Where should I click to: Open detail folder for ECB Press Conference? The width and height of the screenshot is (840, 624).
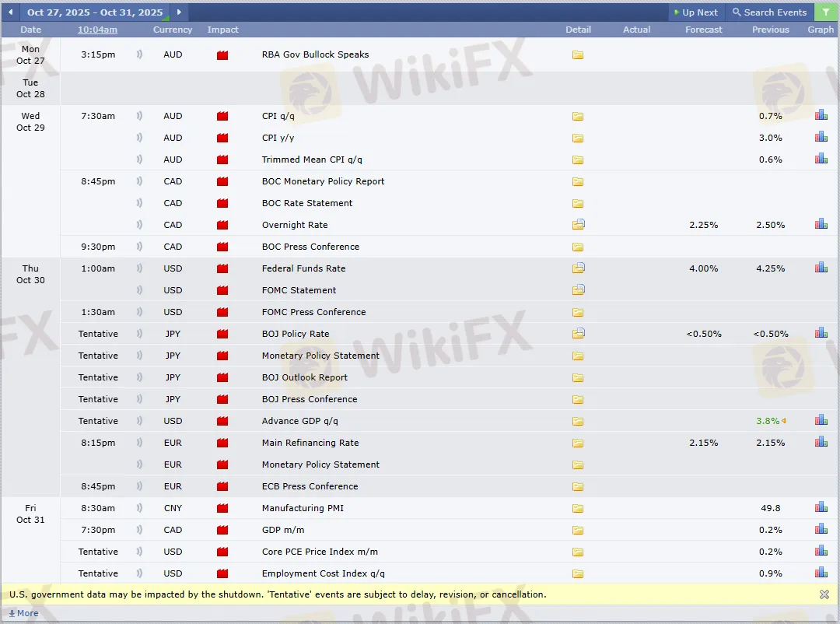(578, 486)
